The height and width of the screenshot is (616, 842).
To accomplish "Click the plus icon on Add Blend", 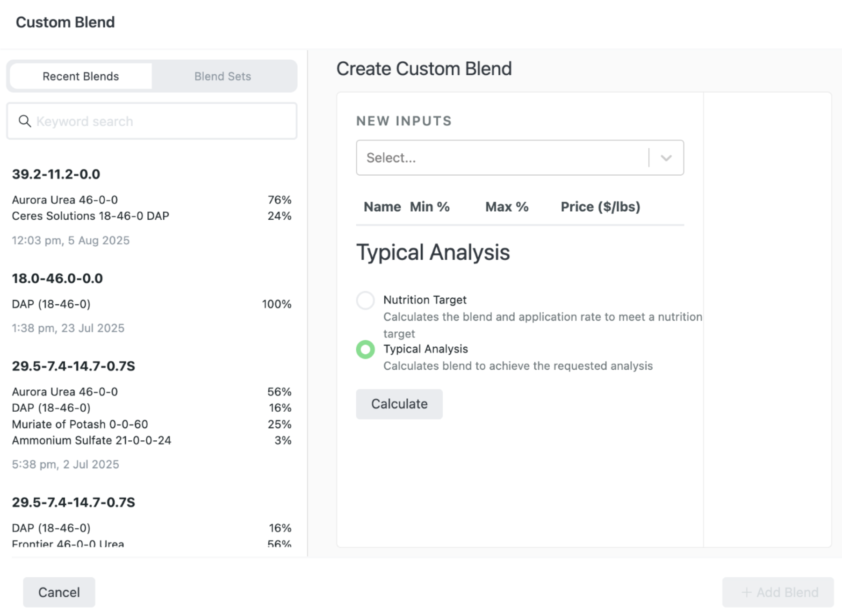I will (x=747, y=593).
